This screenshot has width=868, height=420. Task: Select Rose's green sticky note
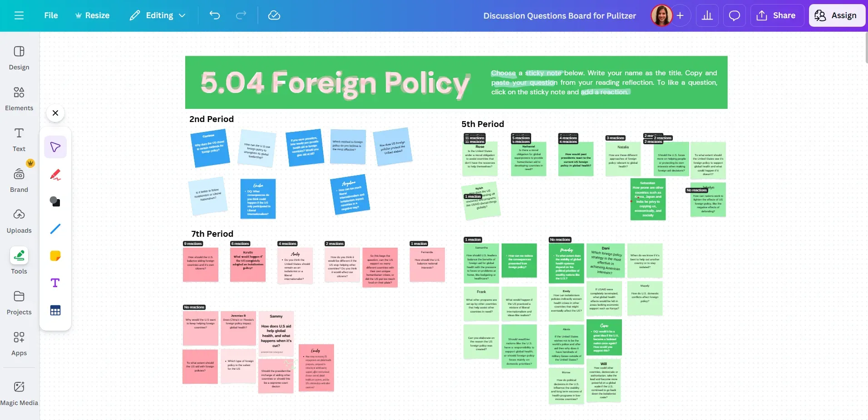coord(480,159)
